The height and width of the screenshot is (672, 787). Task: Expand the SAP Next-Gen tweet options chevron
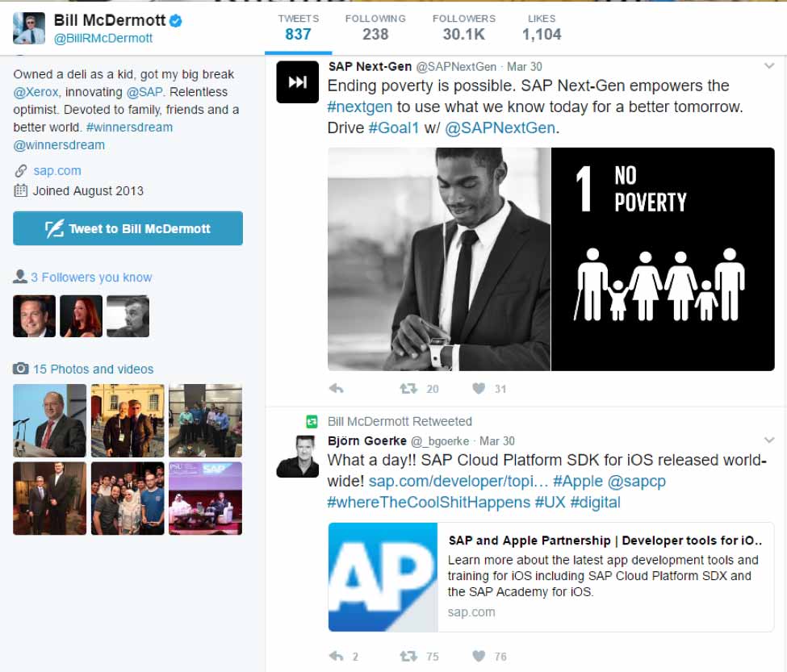(x=769, y=66)
